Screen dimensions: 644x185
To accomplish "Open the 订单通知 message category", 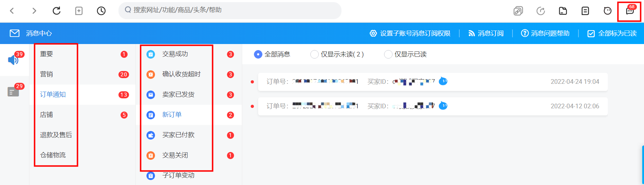I will tap(53, 94).
